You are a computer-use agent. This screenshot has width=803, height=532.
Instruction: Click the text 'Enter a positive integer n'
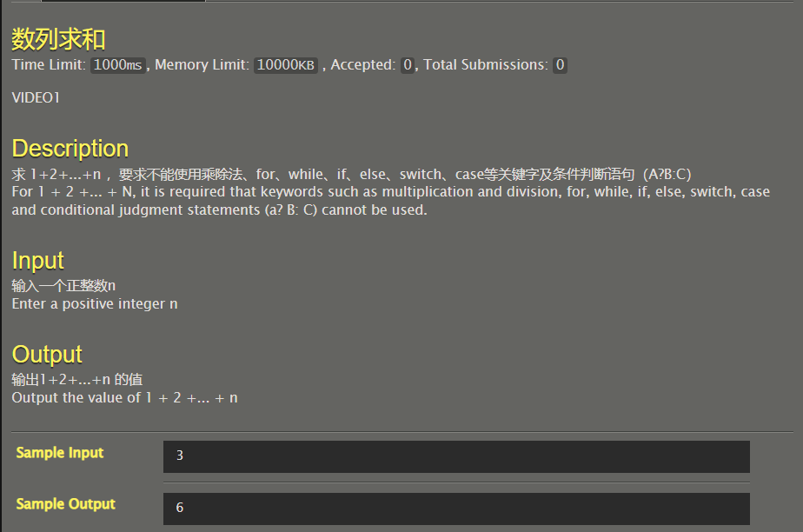[x=95, y=303]
